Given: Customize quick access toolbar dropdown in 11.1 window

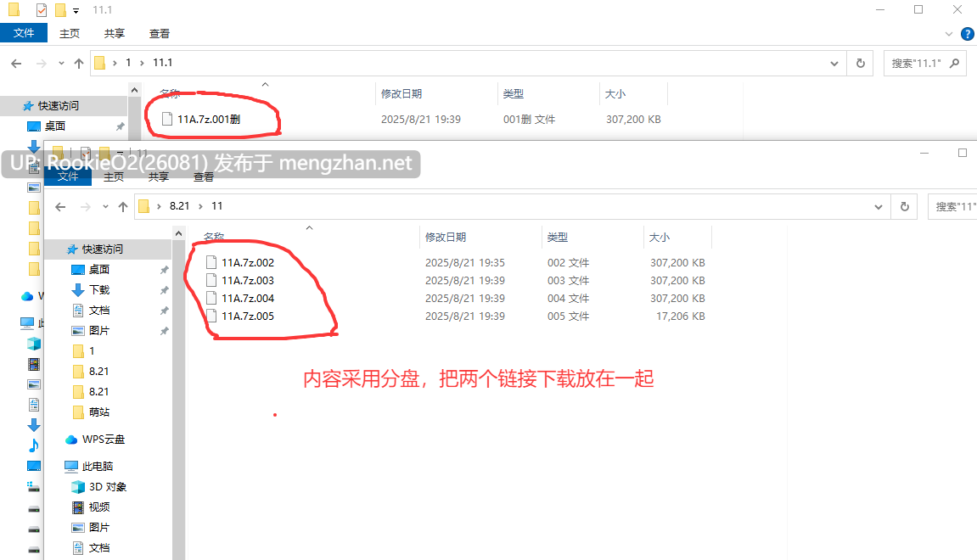Looking at the screenshot, I should tap(76, 10).
